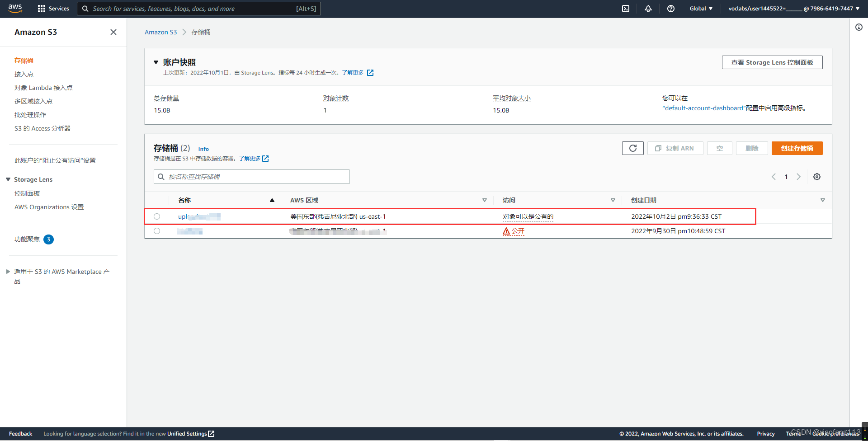Image resolution: width=868 pixels, height=441 pixels.
Task: Open the help question-mark icon
Action: click(671, 9)
